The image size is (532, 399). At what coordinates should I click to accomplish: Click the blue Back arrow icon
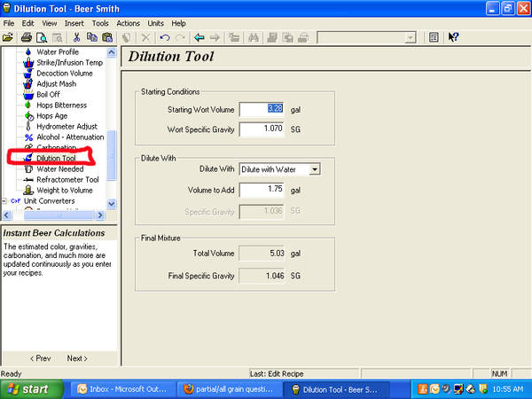[199, 37]
